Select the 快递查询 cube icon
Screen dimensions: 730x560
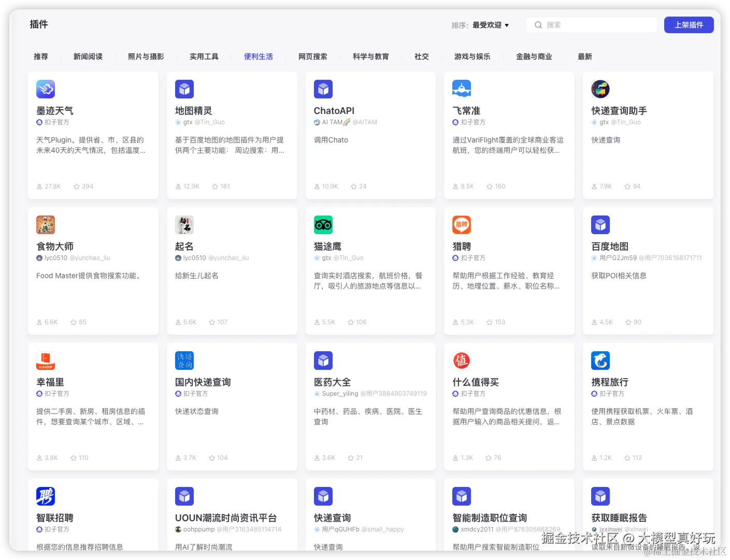(x=323, y=496)
